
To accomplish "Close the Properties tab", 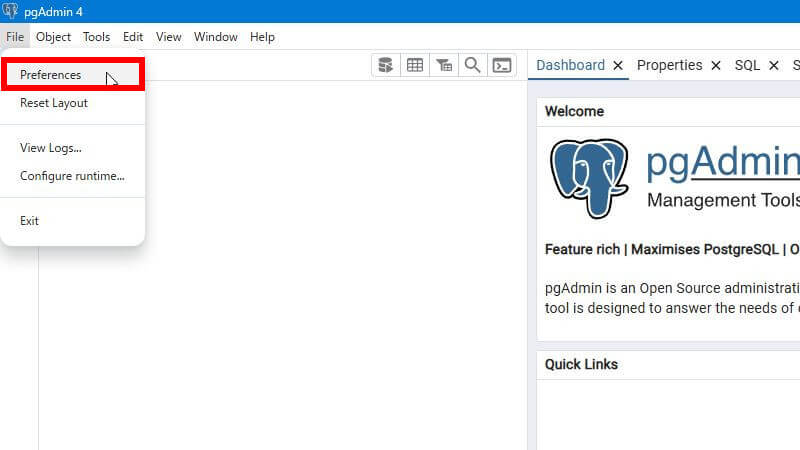I will point(716,65).
